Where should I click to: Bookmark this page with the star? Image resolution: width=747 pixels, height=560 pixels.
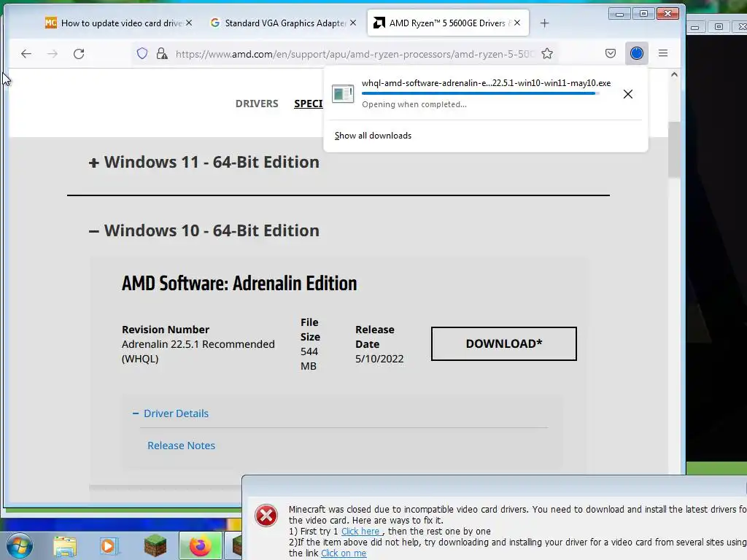point(547,53)
